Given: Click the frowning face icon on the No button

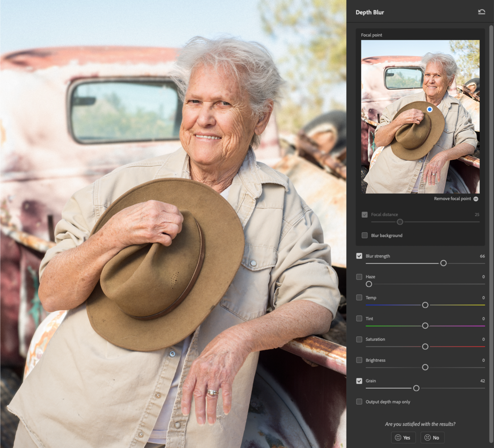Looking at the screenshot, I should point(427,437).
